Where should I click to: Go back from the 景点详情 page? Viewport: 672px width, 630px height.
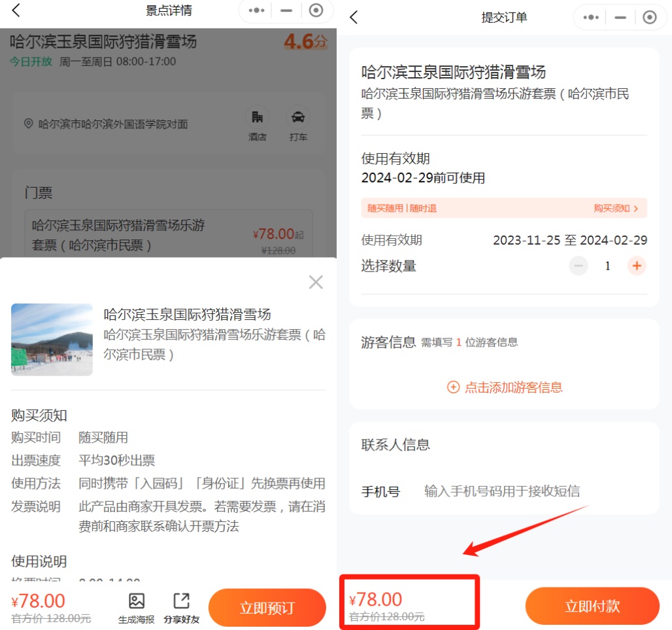(x=16, y=10)
